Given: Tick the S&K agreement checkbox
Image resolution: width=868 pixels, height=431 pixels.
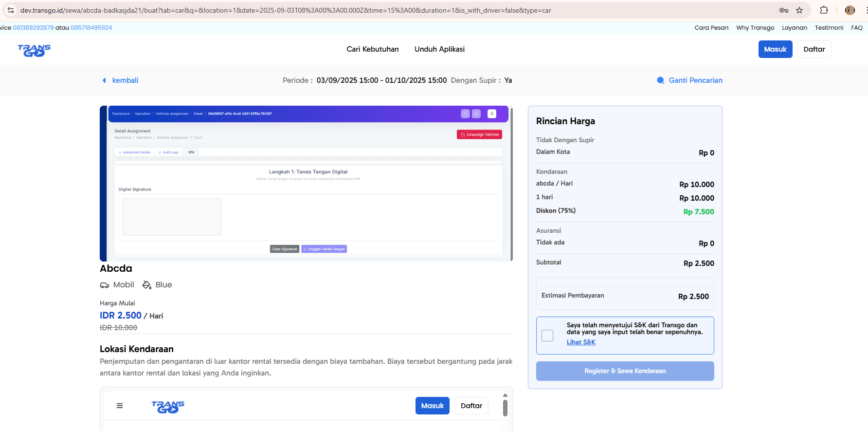Looking at the screenshot, I should 547,336.
